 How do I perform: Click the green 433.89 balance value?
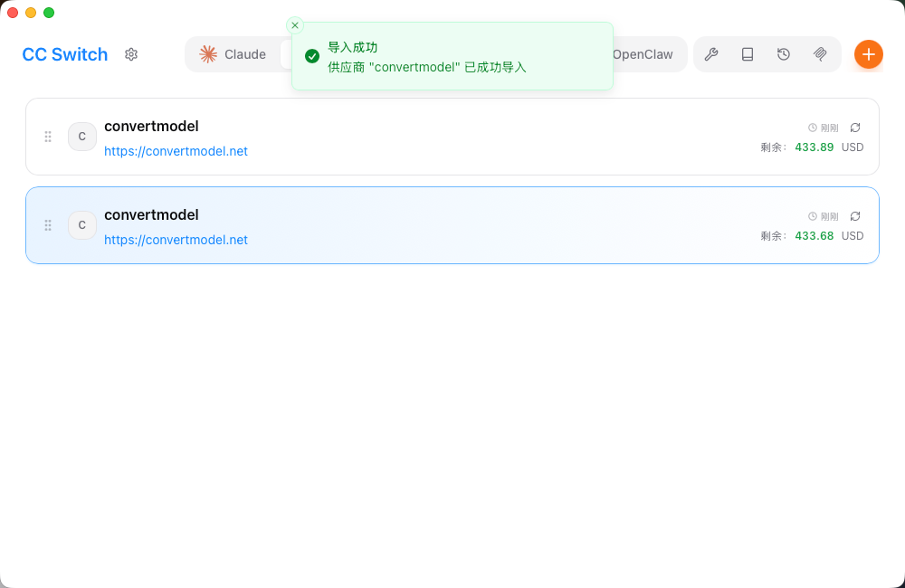click(x=814, y=147)
